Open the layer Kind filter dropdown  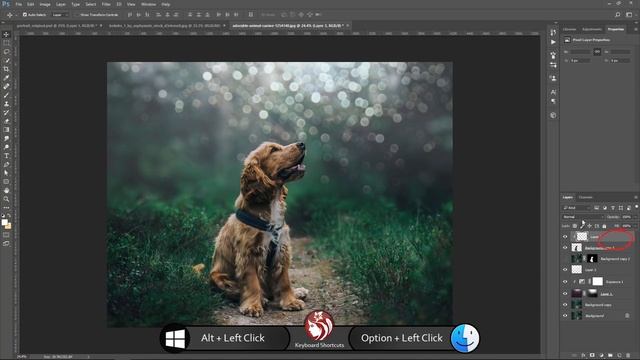click(577, 208)
